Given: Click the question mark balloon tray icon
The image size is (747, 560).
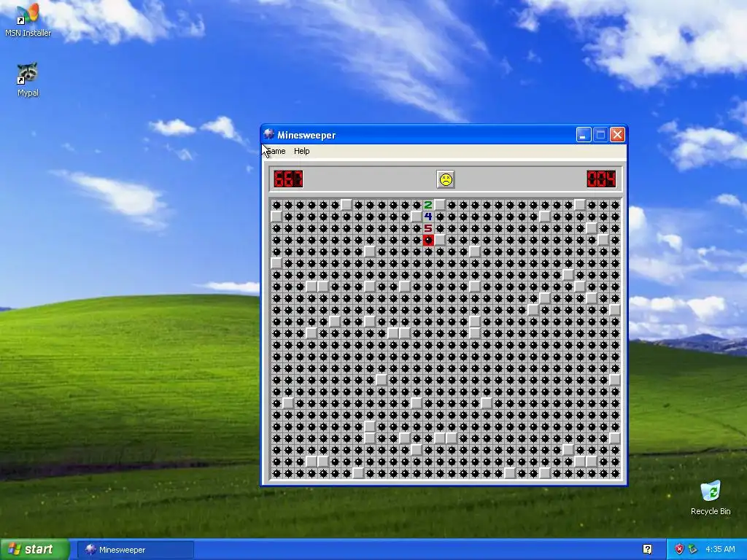Looking at the screenshot, I should (648, 549).
